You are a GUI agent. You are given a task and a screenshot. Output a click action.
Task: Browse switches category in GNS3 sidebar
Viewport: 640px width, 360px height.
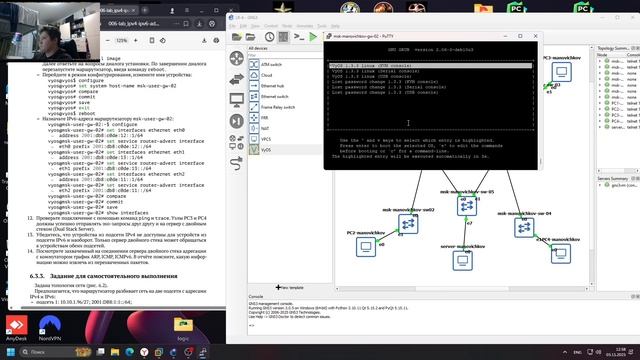[x=236, y=79]
